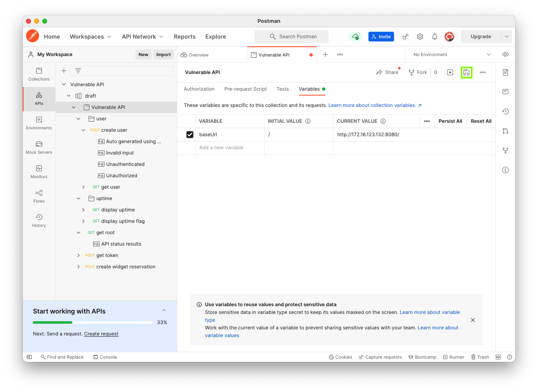Click the capture requests satellite icon in header

(405, 37)
